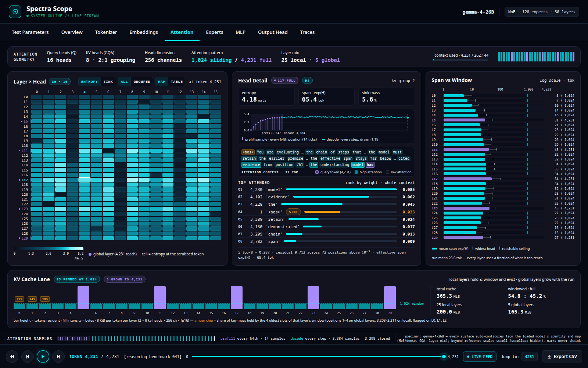Click the <bos> token in attention context
Image resolution: width=588 pixels, height=368 pixels.
point(248,152)
